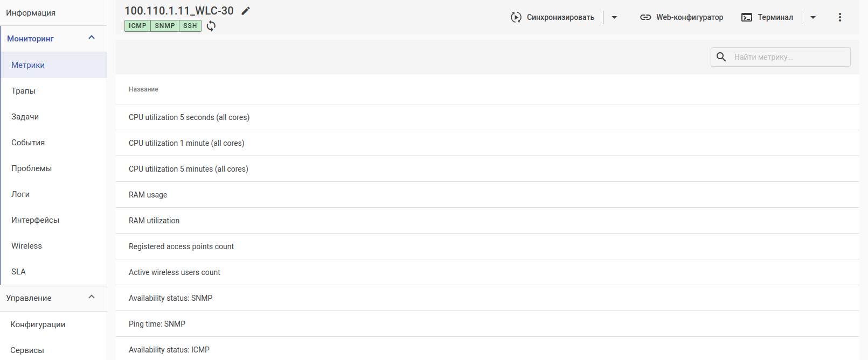Collapse the Управление sidebar section
The image size is (868, 360).
tap(92, 297)
